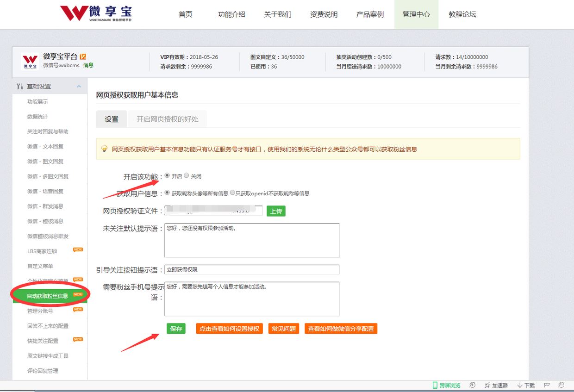
Task: Click the 微享宝 logo in the header
Action: pos(96,13)
